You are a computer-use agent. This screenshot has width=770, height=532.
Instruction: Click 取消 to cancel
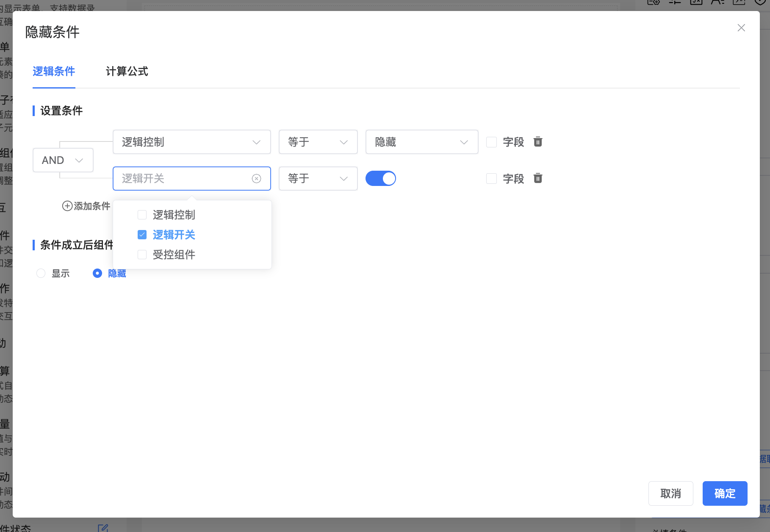point(671,493)
